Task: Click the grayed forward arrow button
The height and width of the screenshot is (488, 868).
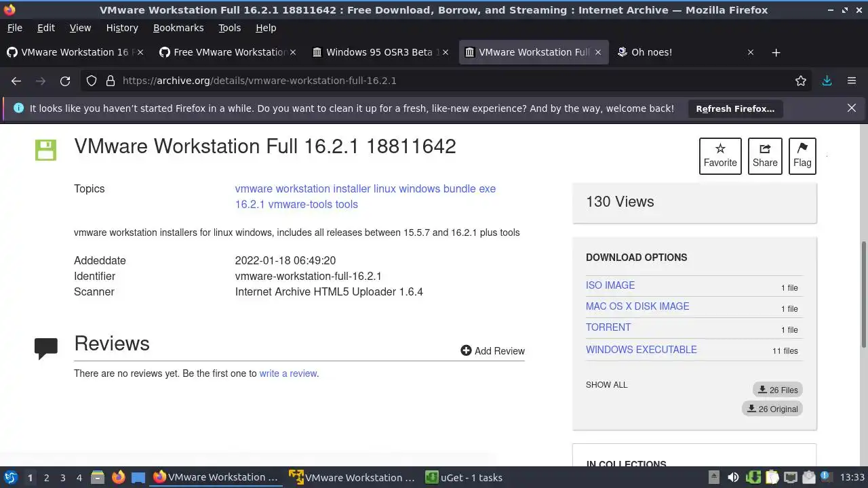Action: tap(41, 81)
